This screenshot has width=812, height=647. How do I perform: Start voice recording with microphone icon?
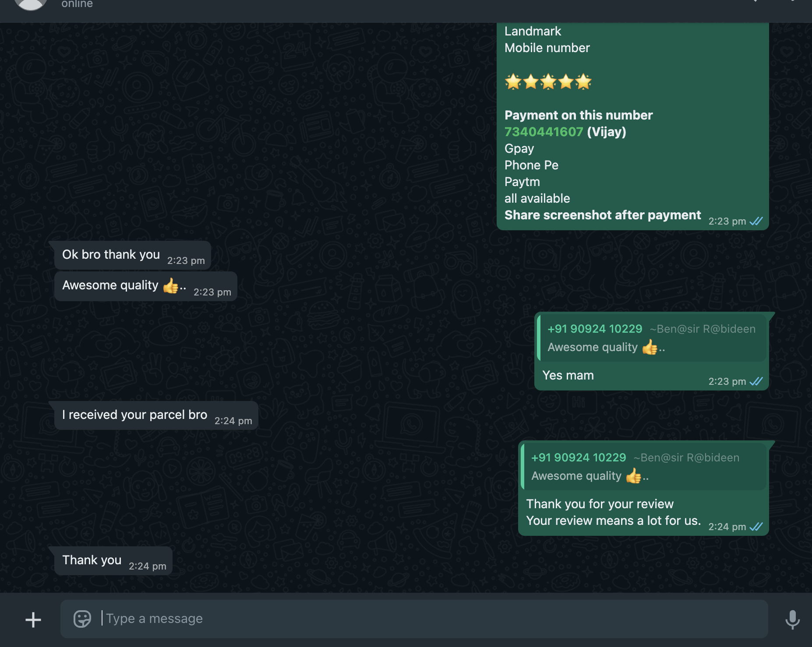(792, 619)
